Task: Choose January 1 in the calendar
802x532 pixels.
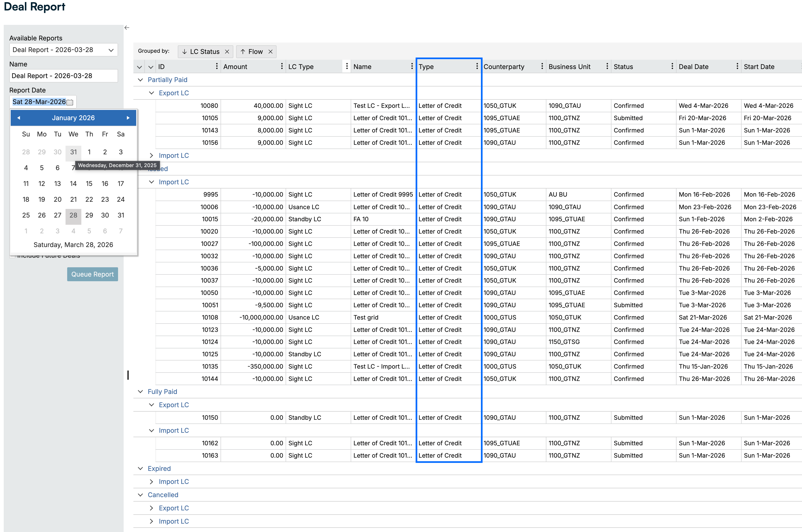Action: [89, 152]
